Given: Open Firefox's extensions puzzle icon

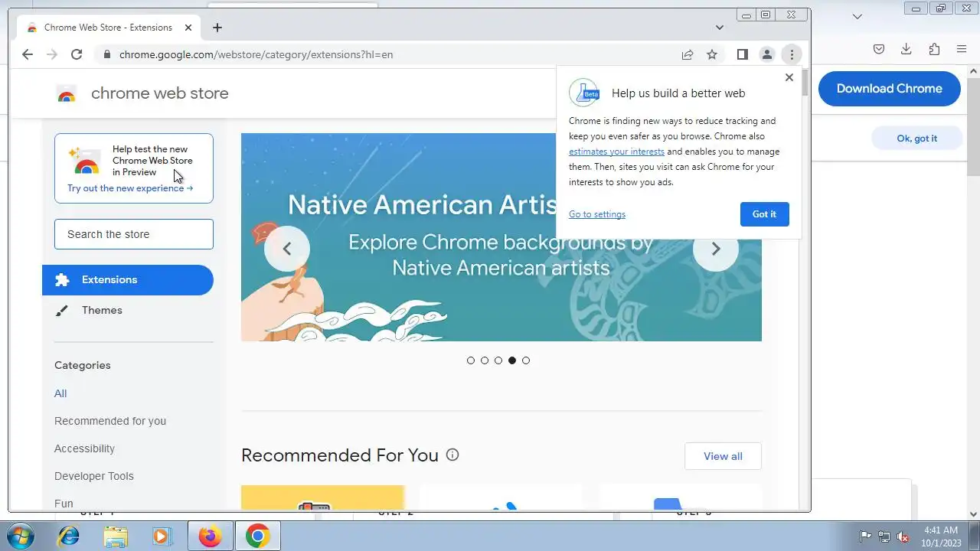Looking at the screenshot, I should click(934, 49).
